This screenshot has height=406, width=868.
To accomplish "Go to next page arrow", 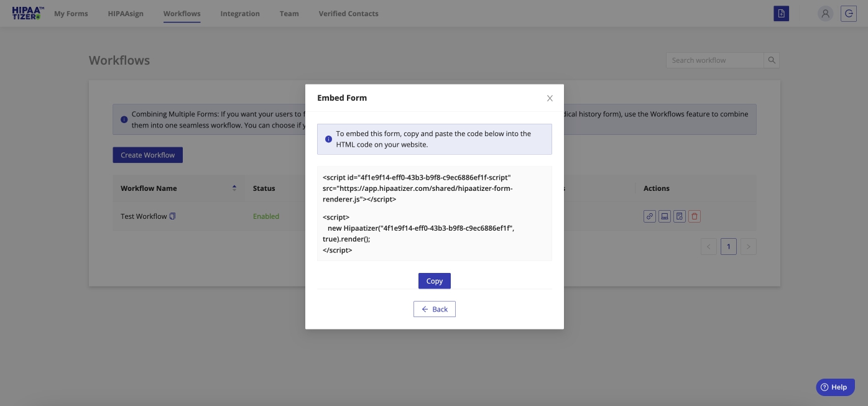I will [749, 247].
